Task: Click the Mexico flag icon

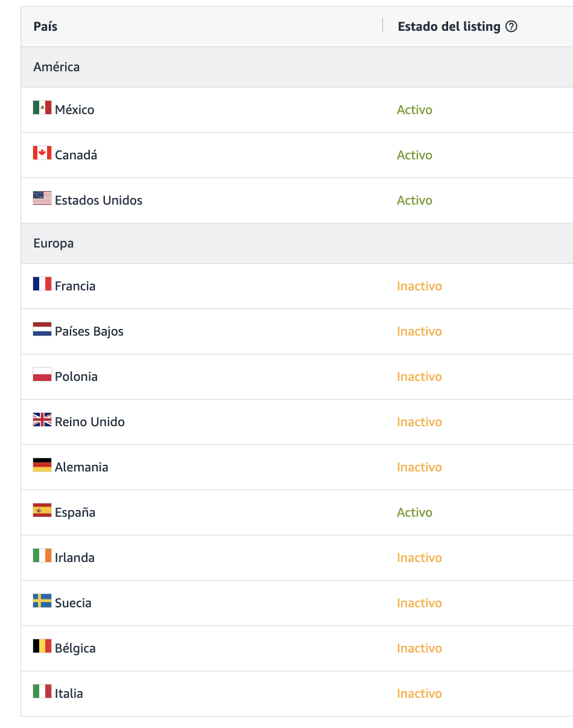Action: pyautogui.click(x=42, y=108)
